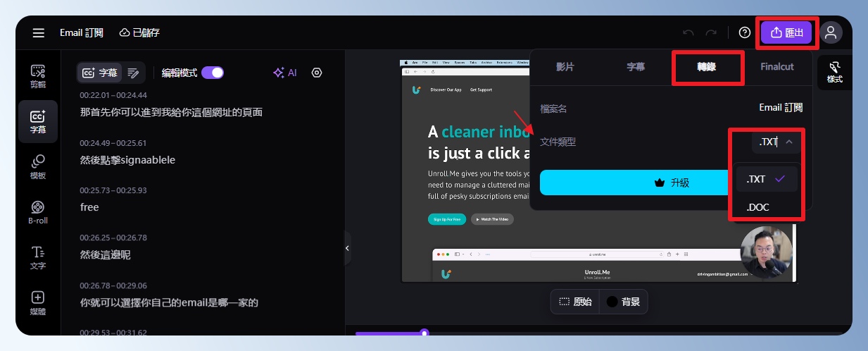Open the help question mark icon
The image size is (868, 351).
[x=744, y=32]
